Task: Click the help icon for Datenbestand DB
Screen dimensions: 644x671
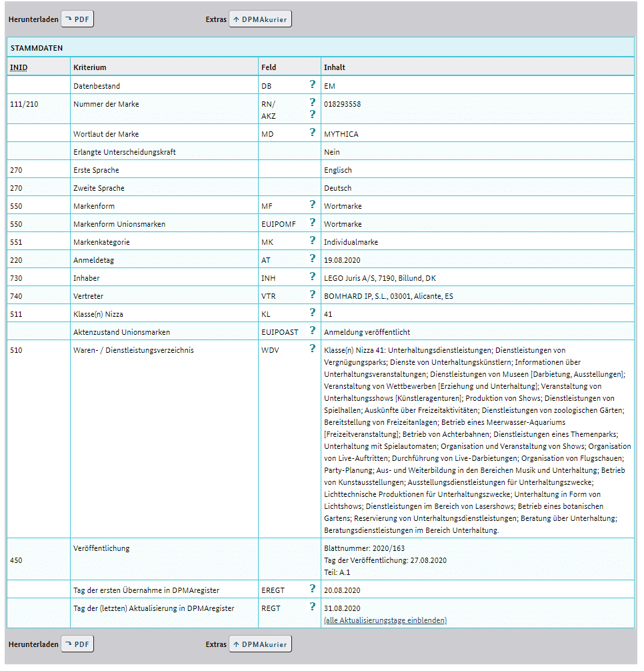Action: tap(313, 84)
